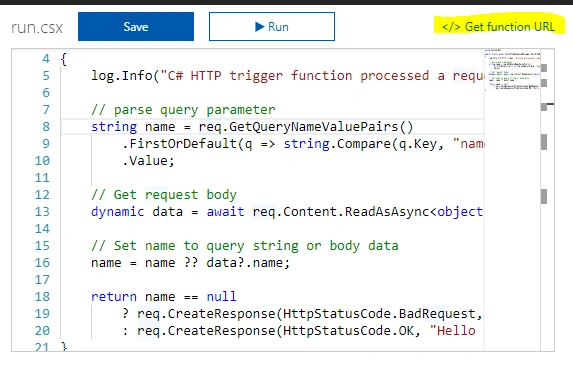Click the '// parse query parameter' comment
The width and height of the screenshot is (573, 368).
click(183, 110)
